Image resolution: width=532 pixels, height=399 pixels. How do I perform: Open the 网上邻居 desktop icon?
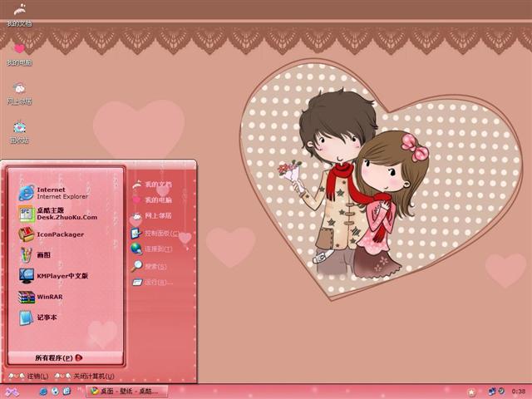pos(19,93)
